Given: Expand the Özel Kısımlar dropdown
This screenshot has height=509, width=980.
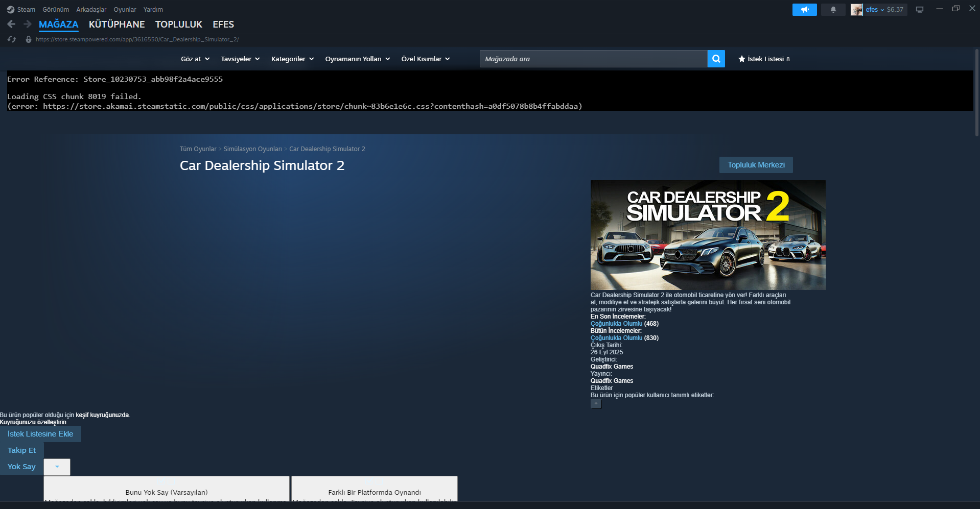Looking at the screenshot, I should [426, 59].
